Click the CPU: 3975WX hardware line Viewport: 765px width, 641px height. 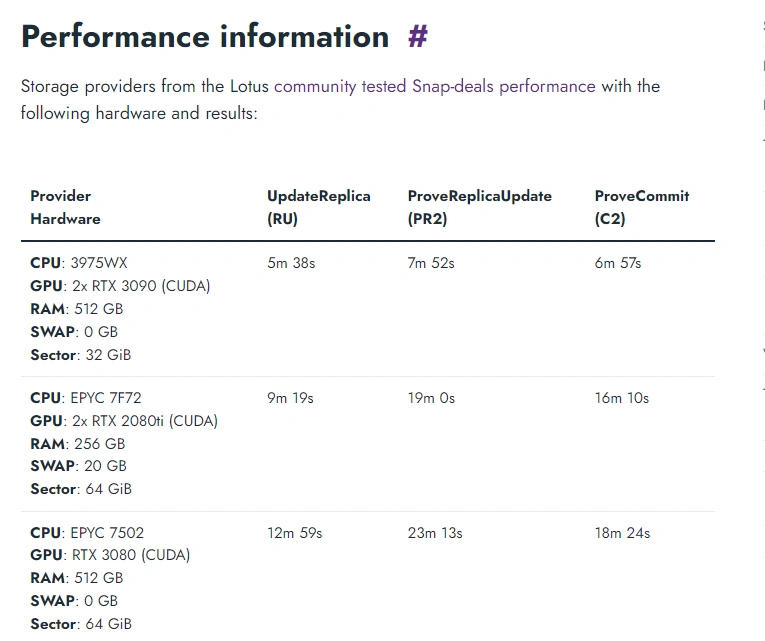79,263
